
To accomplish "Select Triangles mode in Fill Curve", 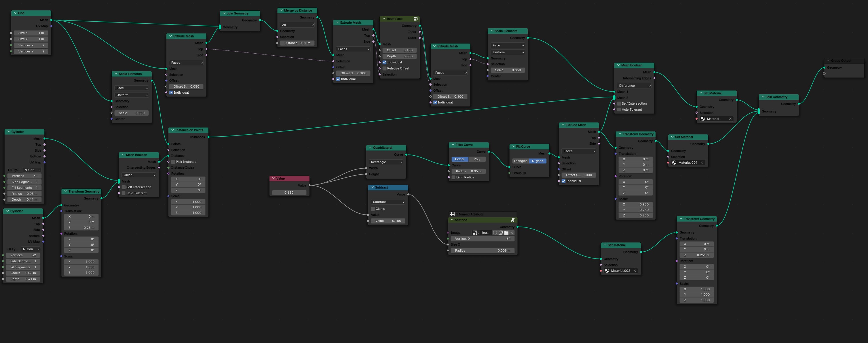I will [520, 161].
